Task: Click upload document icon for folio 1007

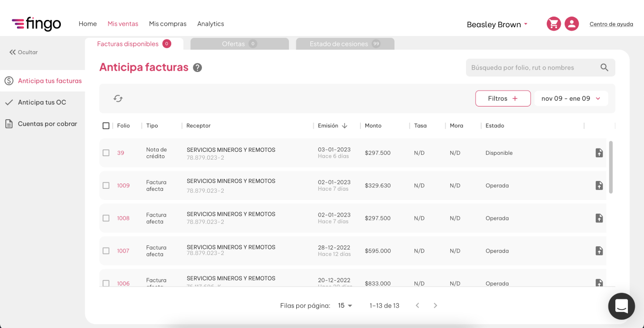Action: tap(599, 251)
